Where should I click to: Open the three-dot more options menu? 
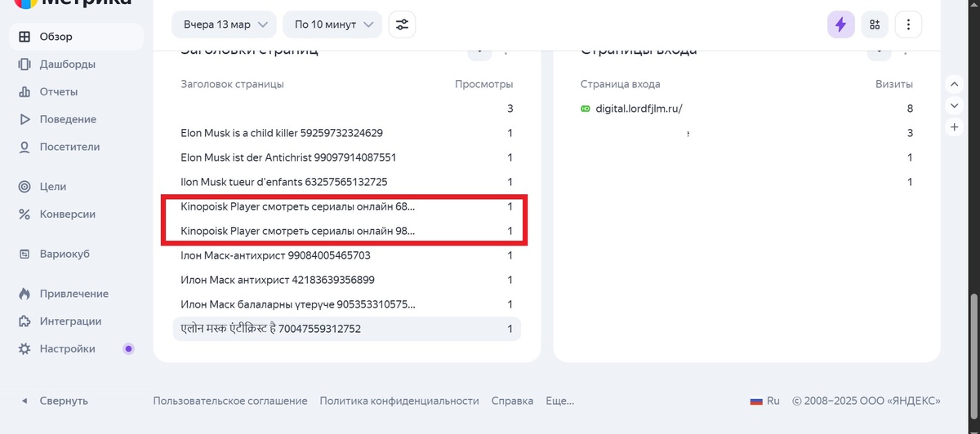(908, 24)
